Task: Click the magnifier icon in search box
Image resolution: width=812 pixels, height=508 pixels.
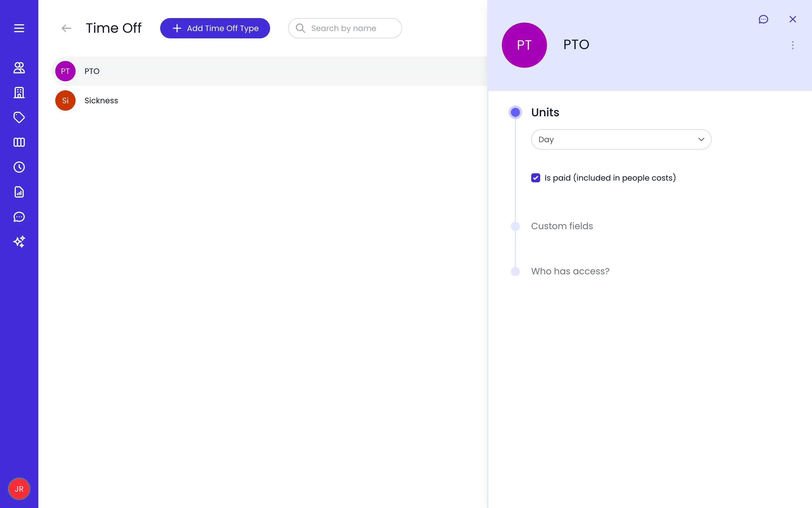Action: point(300,28)
